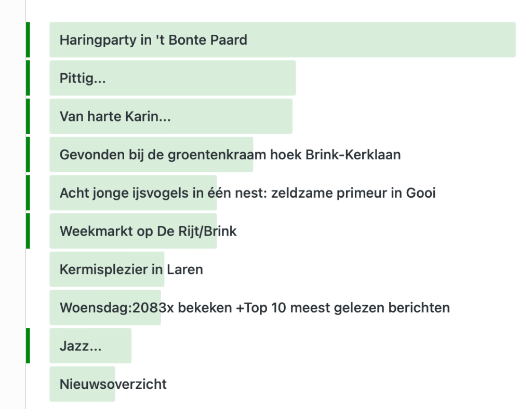Open the Jazz... post
Image resolution: width=532 pixels, height=409 pixels.
(81, 346)
